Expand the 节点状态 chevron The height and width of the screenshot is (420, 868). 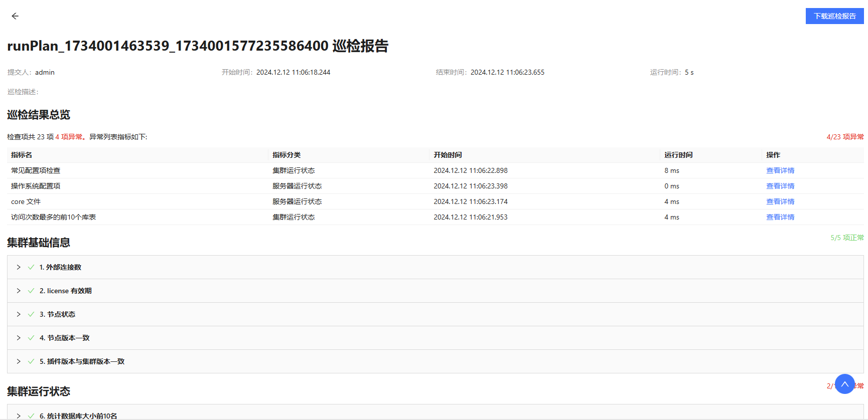click(x=19, y=314)
